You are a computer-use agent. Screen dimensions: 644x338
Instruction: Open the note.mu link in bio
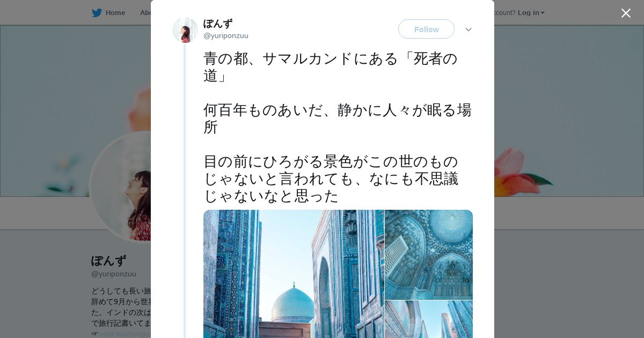click(125, 334)
